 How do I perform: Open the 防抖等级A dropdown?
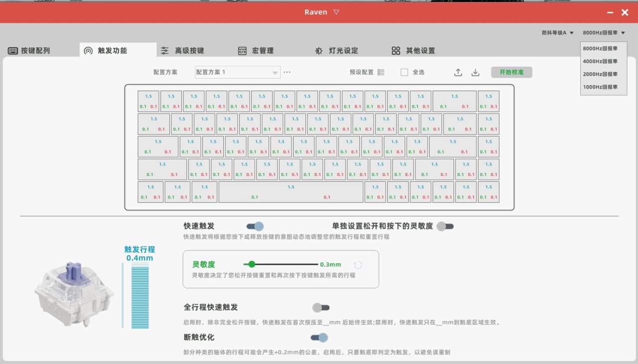tap(558, 33)
